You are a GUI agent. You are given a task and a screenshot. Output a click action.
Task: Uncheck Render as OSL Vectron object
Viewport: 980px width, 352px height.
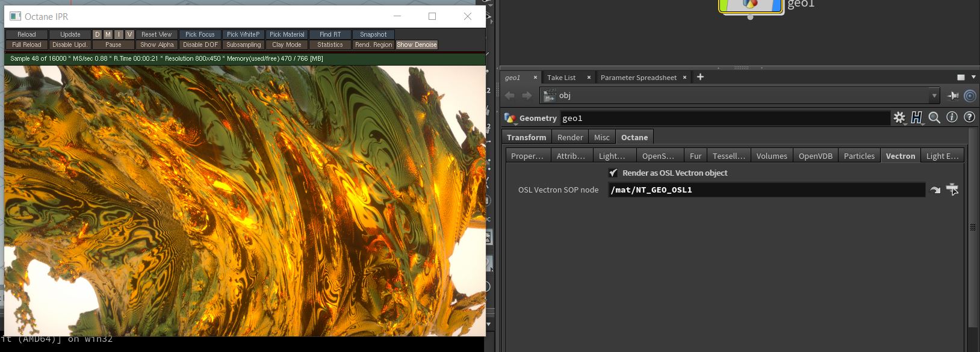(x=613, y=173)
